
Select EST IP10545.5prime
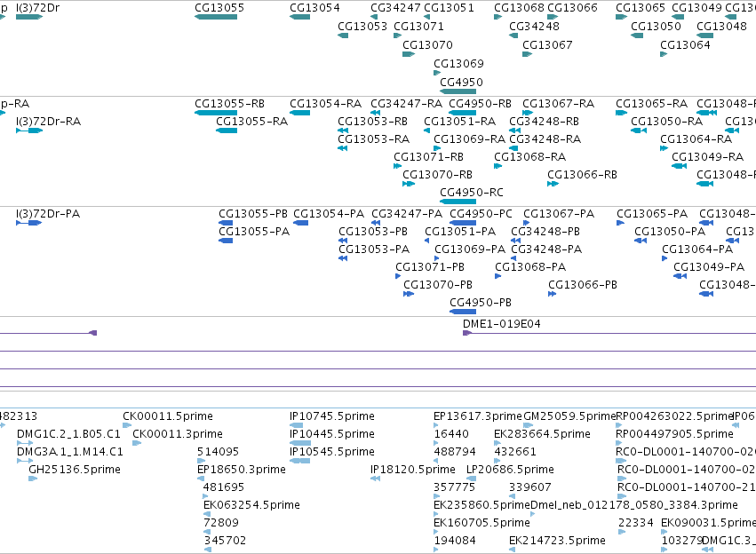tap(300, 461)
